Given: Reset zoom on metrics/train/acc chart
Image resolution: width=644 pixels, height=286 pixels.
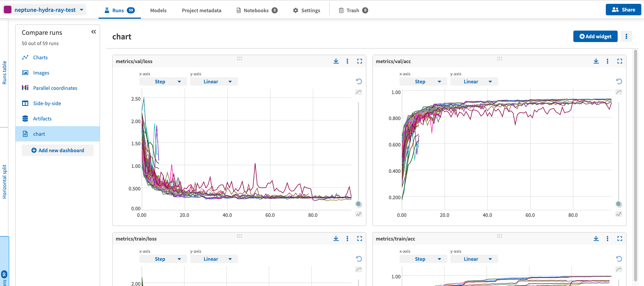Looking at the screenshot, I should click(619, 259).
